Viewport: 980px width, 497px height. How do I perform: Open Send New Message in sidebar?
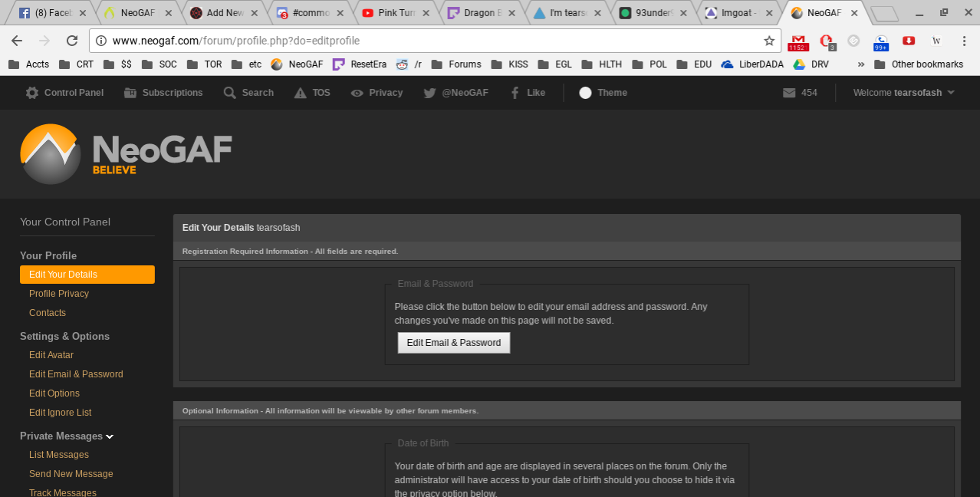click(x=71, y=474)
